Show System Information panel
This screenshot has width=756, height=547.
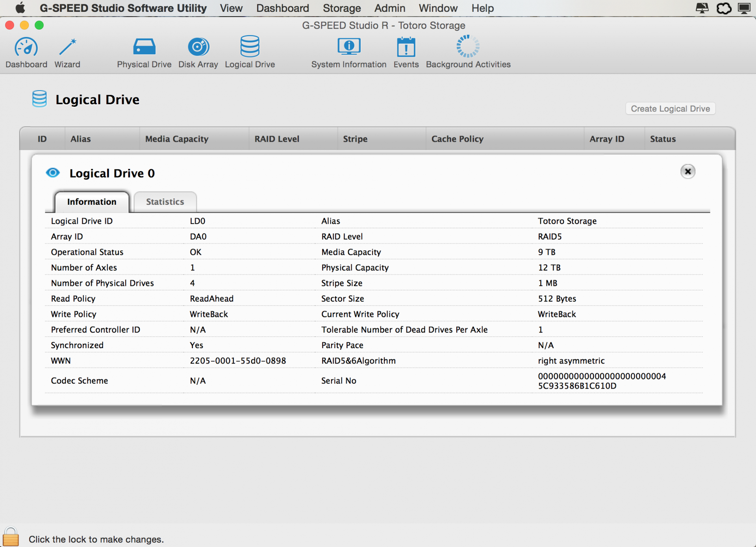pyautogui.click(x=348, y=48)
